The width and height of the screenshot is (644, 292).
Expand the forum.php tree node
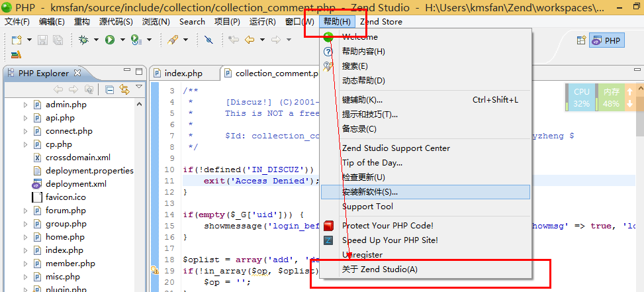pos(25,211)
